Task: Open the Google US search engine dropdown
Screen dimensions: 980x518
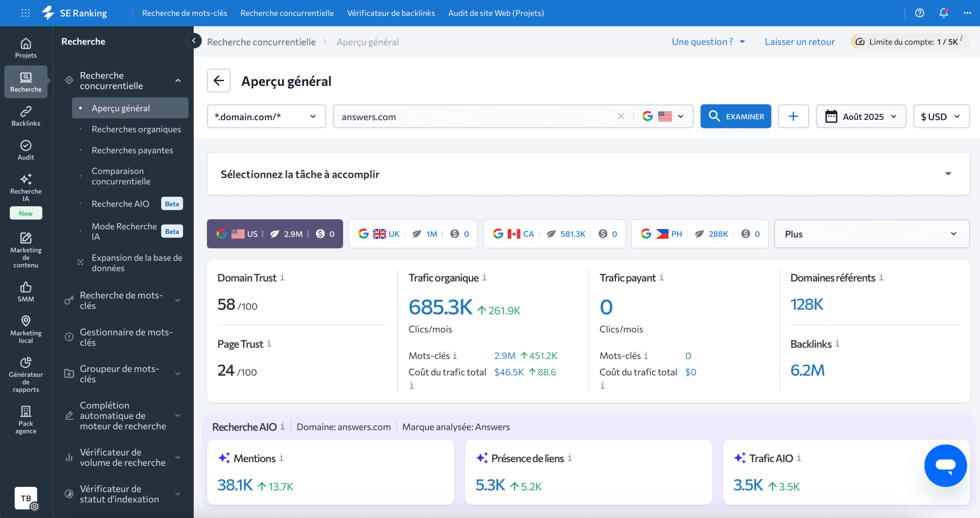Action: pyautogui.click(x=663, y=116)
